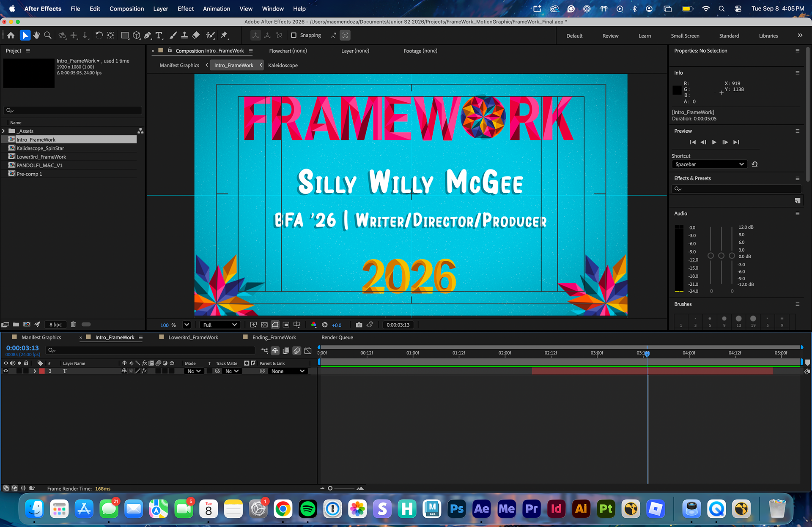Select the Pan Behind anchor point tool
Viewport: 812px width, 527px height.
(110, 35)
